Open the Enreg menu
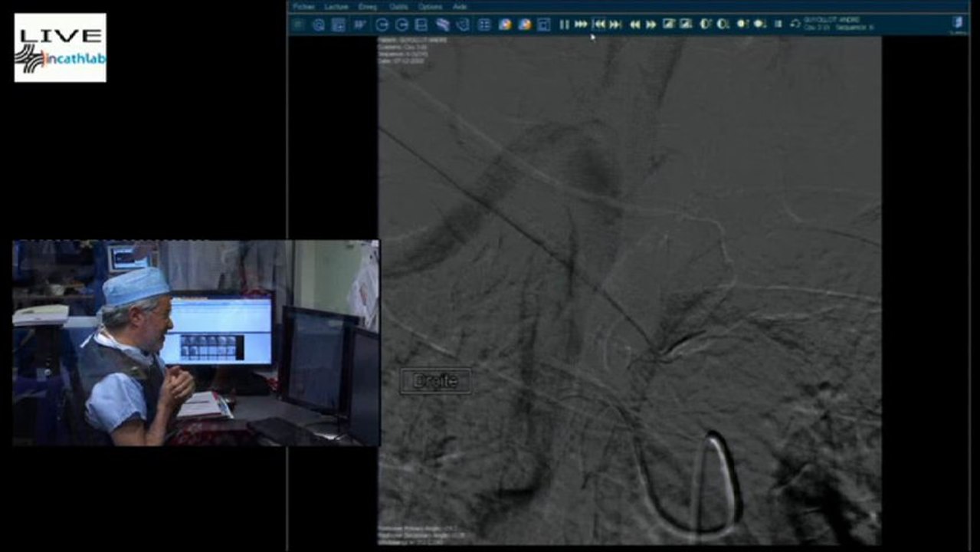 pyautogui.click(x=368, y=7)
